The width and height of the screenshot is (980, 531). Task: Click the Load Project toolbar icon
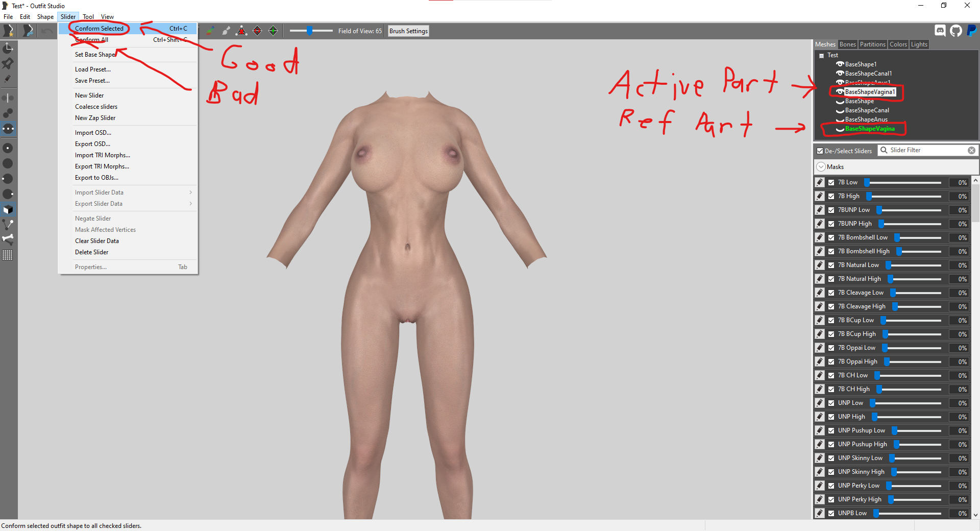(28, 31)
